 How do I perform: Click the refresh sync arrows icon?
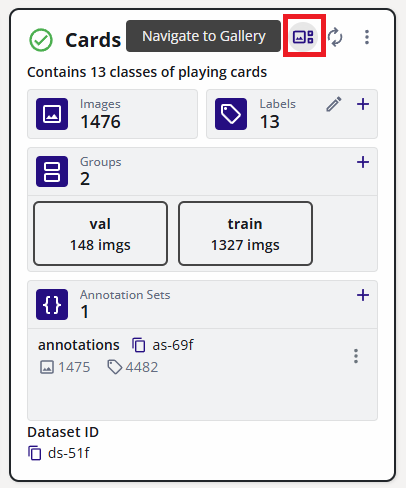tap(335, 37)
